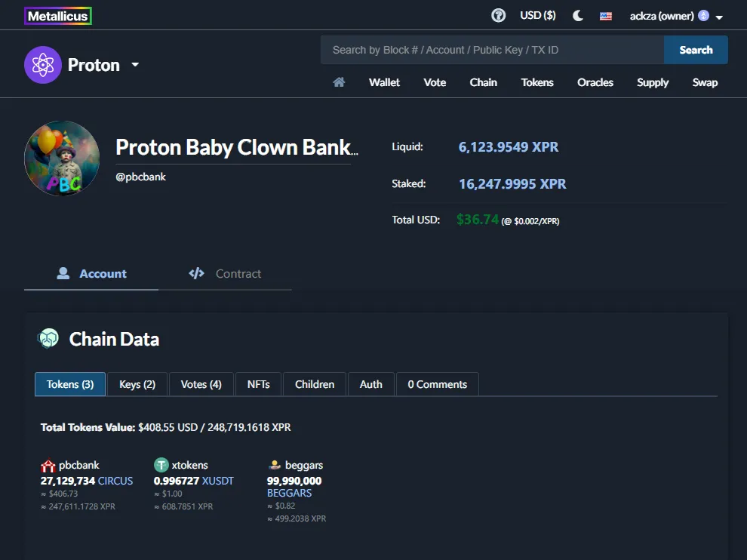This screenshot has width=747, height=560.
Task: Open the Wallet menu
Action: click(x=384, y=82)
